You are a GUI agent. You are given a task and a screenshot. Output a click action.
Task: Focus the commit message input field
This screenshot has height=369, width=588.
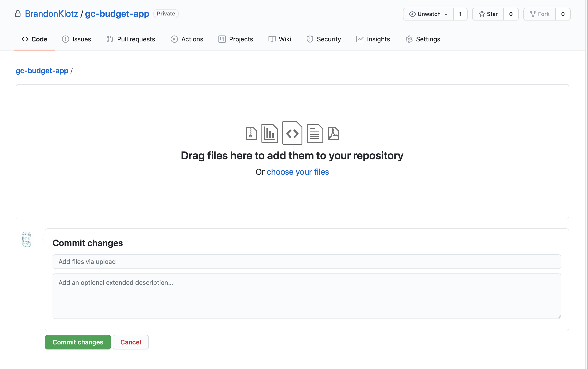click(x=307, y=262)
